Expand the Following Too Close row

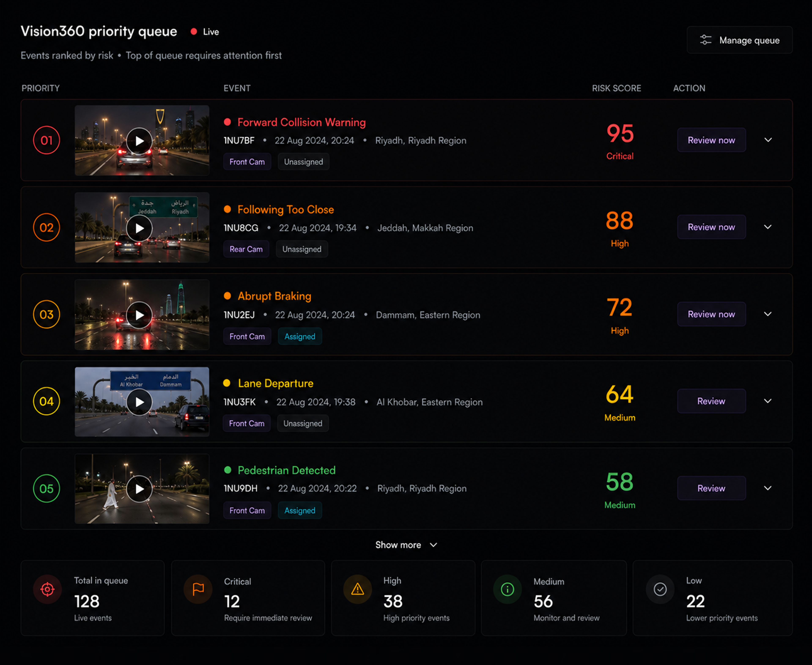pos(768,227)
